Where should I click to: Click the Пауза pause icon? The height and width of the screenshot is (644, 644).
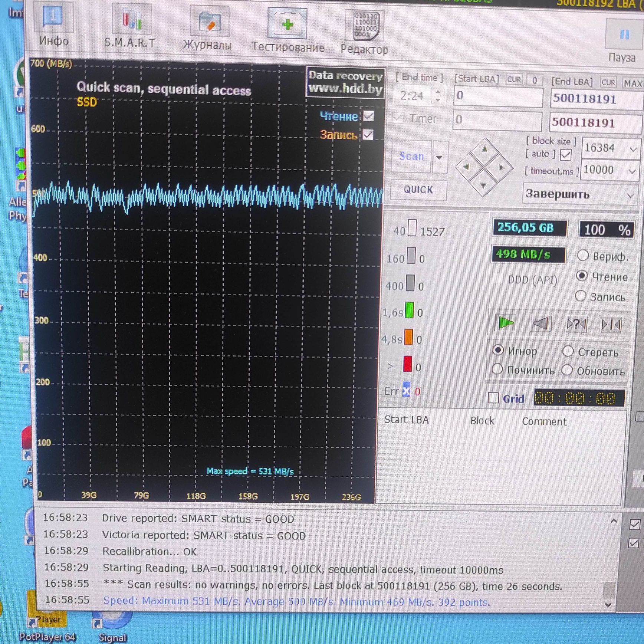(x=624, y=35)
